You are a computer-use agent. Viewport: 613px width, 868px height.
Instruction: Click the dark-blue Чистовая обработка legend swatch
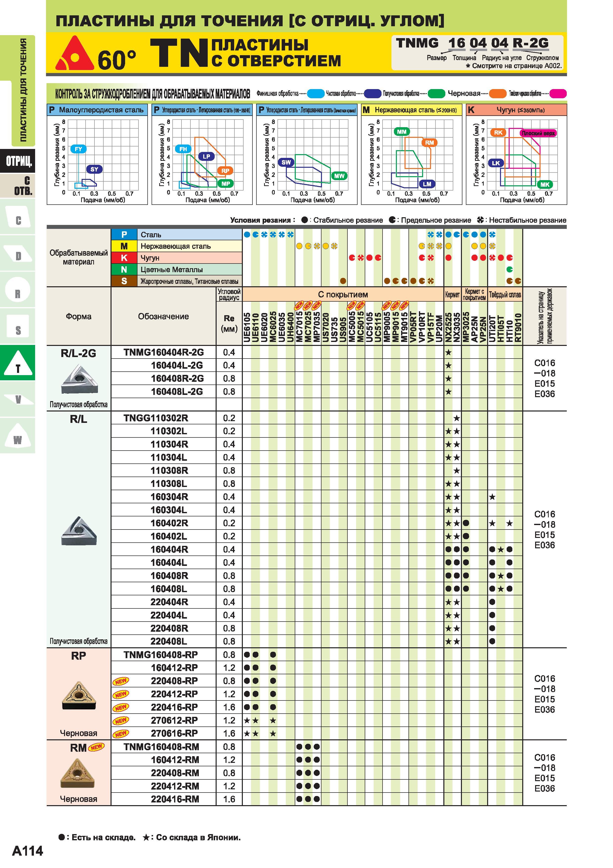(x=373, y=93)
